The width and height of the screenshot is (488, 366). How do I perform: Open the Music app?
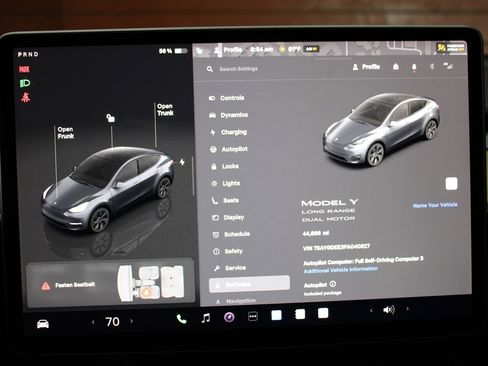[x=206, y=318]
